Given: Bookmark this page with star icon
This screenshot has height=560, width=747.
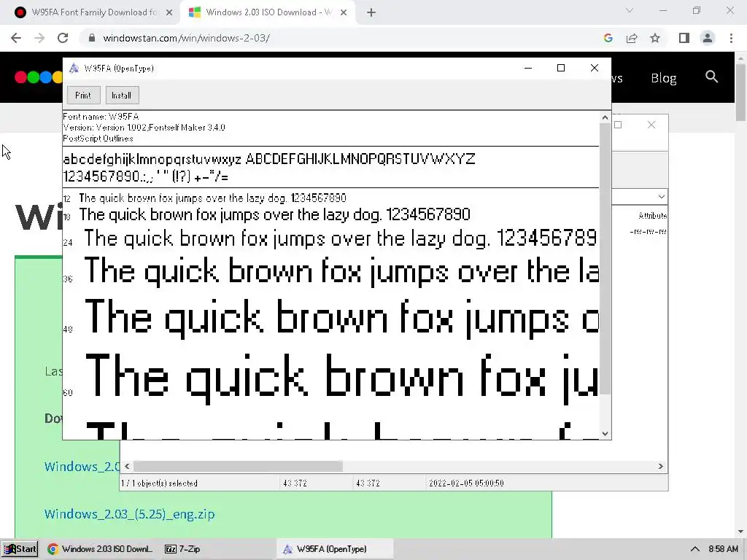Looking at the screenshot, I should (655, 38).
